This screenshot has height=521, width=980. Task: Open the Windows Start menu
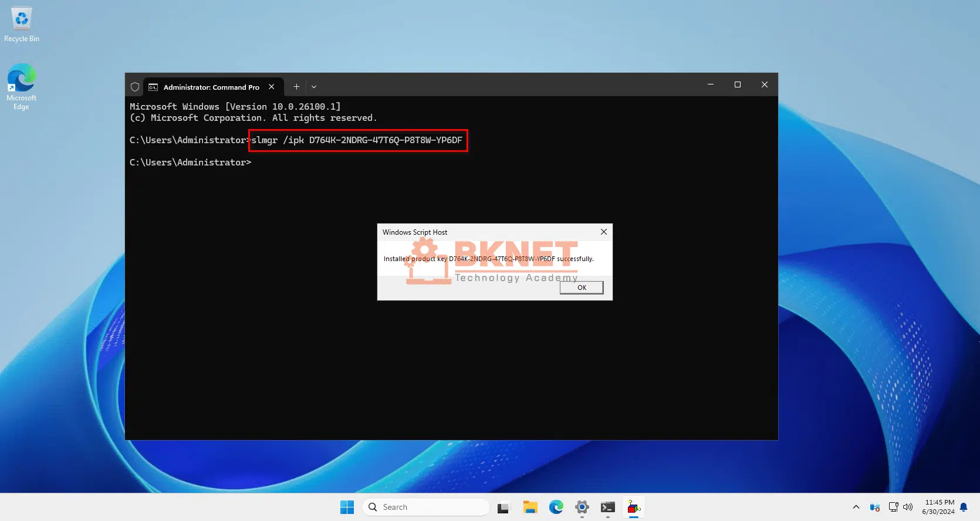tap(347, 507)
